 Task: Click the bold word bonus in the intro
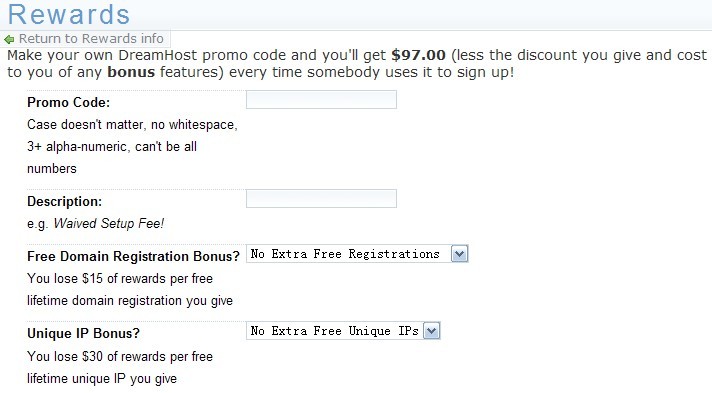coord(131,72)
